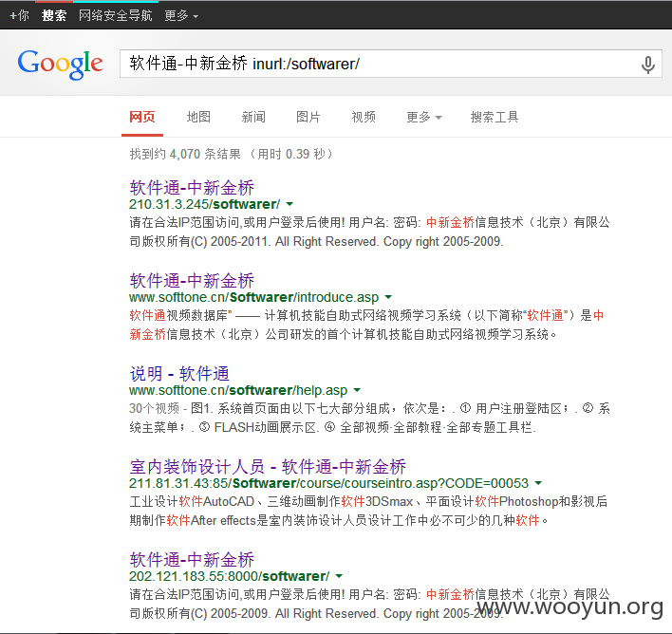Expand arrow beside softtone.cn/Softwarer/introduce.asp
This screenshot has width=672, height=634.
tap(388, 297)
